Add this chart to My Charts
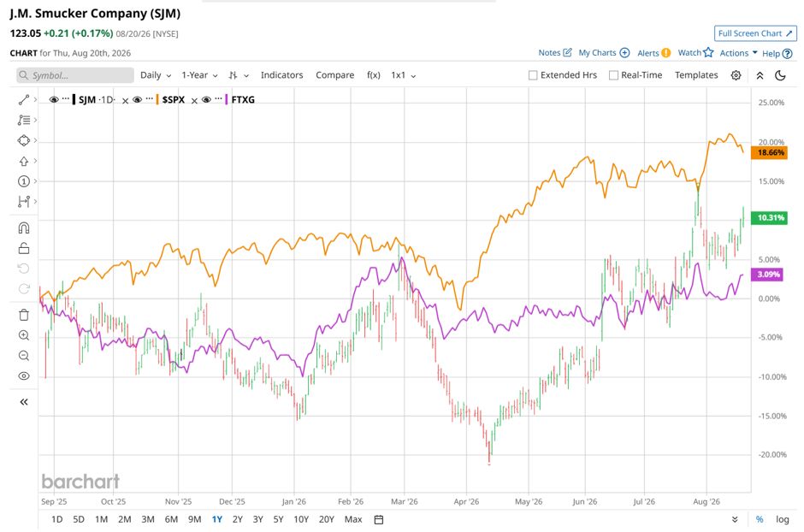Image resolution: width=804 pixels, height=532 pixels. tap(604, 53)
